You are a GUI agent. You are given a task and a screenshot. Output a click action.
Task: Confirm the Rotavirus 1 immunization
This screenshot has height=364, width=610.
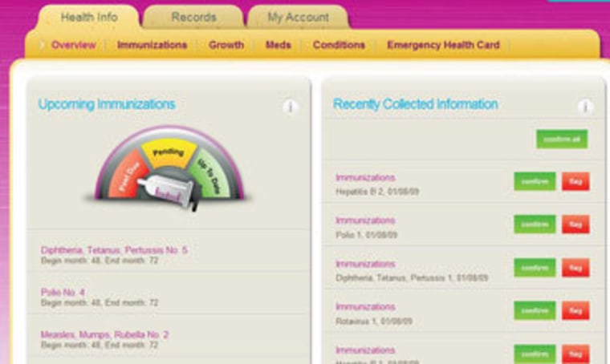[x=535, y=310]
